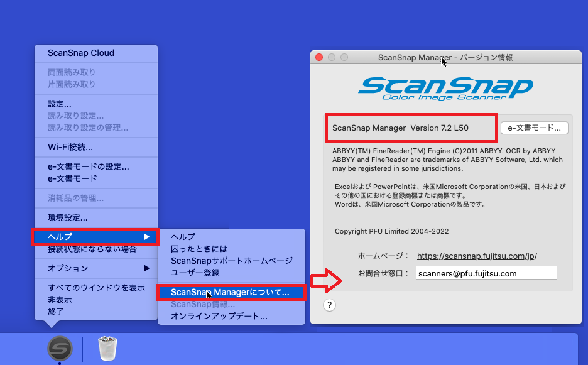This screenshot has width=588, height=365.
Task: Click the ABBYY FineReader trademark notice text
Action: coord(447,160)
